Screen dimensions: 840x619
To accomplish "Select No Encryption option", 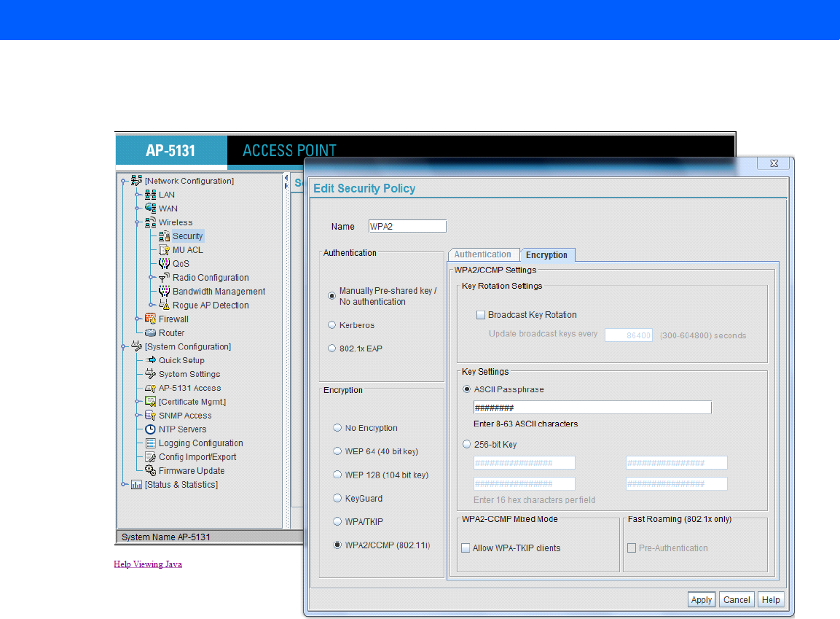I will pos(337,428).
